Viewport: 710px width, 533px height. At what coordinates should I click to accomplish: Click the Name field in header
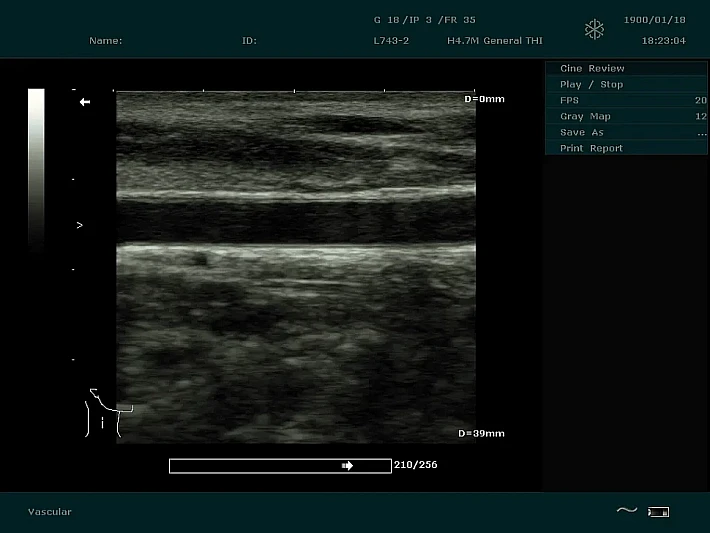click(x=106, y=41)
